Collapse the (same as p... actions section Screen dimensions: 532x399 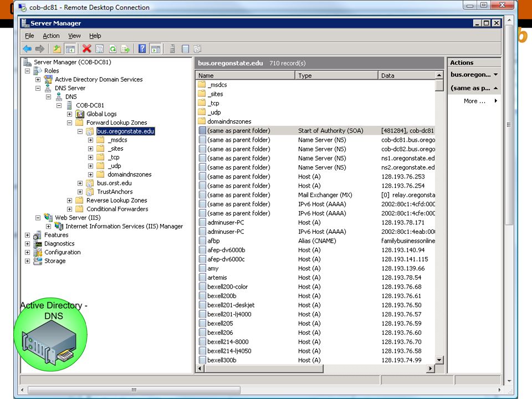[496, 88]
